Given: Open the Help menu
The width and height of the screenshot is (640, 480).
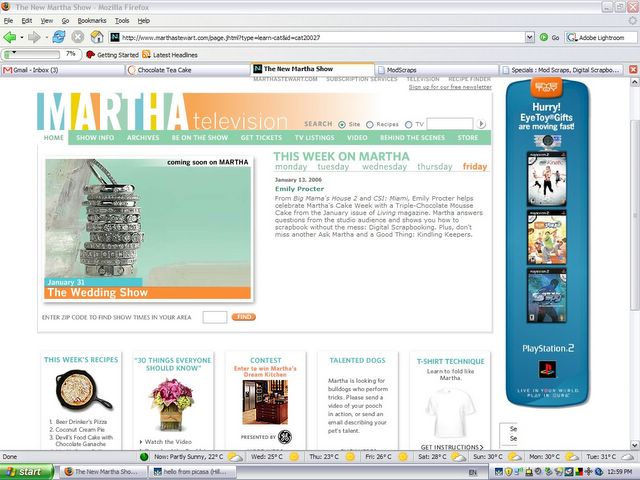Looking at the screenshot, I should point(144,20).
